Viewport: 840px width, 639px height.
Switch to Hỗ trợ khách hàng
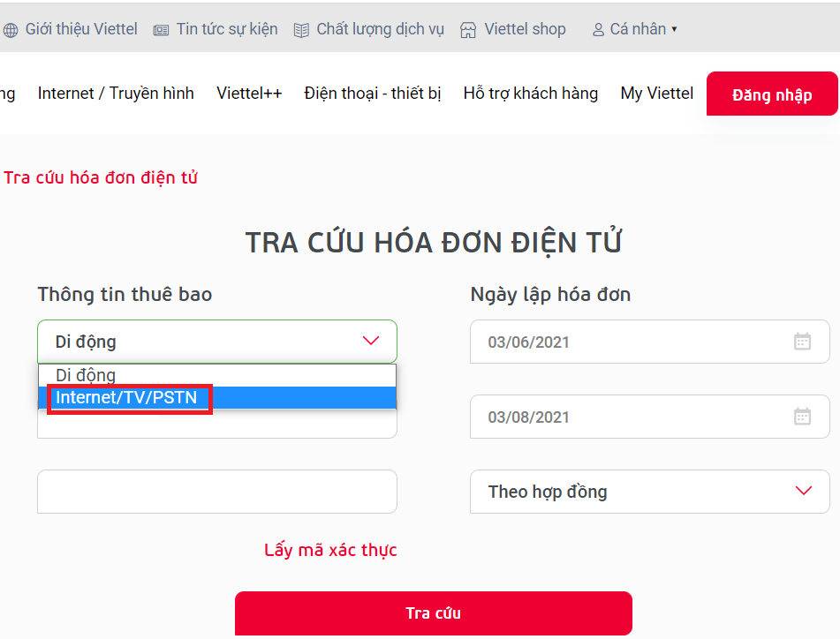pos(530,93)
